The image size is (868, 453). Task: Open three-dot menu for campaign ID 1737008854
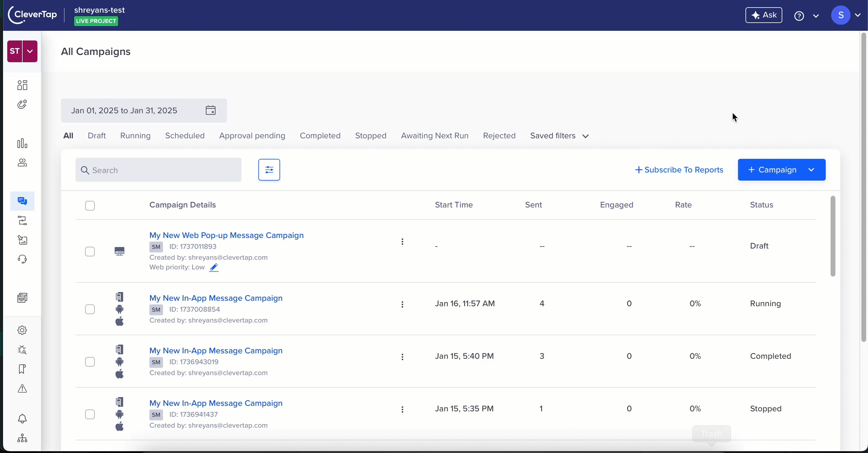tap(402, 305)
